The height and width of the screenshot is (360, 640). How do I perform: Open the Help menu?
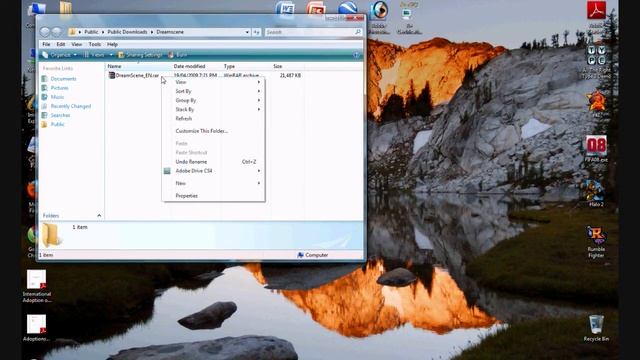point(112,44)
